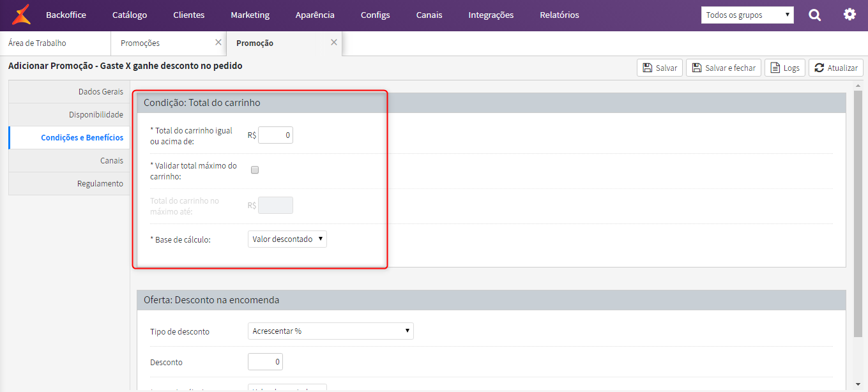
Task: Toggle Validar total máximo do carrinho checkbox
Action: pyautogui.click(x=255, y=170)
